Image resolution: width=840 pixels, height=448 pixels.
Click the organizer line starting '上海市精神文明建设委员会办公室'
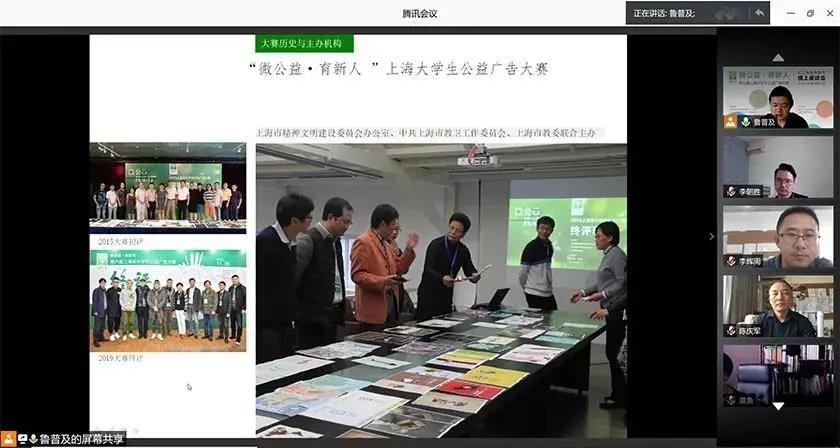click(426, 133)
